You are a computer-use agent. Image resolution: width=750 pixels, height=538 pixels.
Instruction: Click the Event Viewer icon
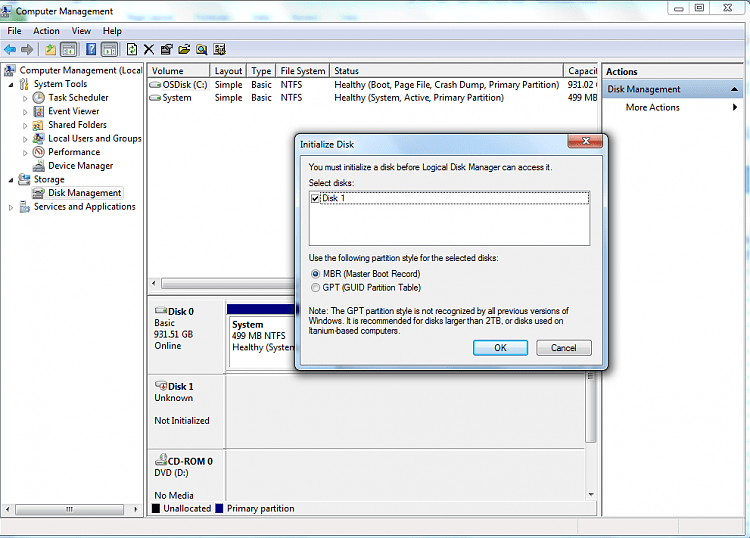pos(39,111)
